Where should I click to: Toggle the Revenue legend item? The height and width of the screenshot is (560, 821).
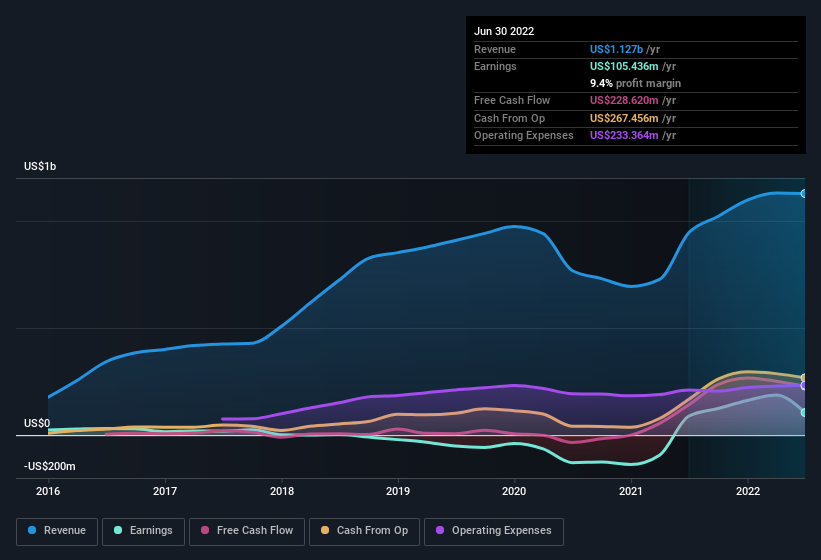57,530
